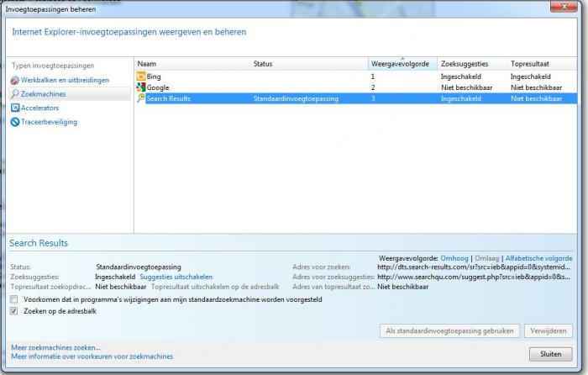Screen dimensions: 588x375
Task: Click Ingeschakeld suggestion cell of Bing row
Action: tap(461, 77)
